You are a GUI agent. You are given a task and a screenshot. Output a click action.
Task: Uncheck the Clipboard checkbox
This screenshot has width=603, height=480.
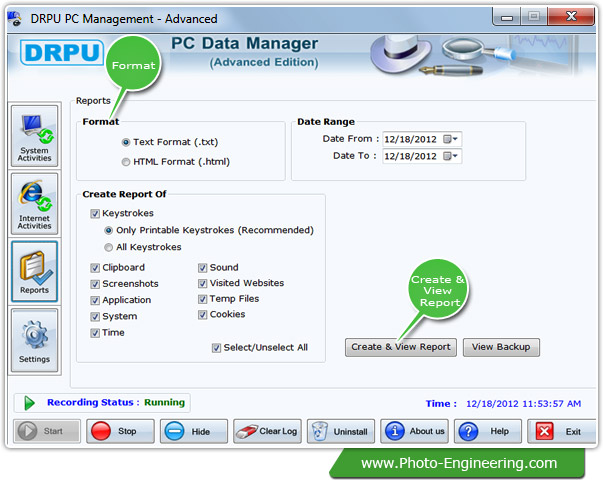(95, 268)
